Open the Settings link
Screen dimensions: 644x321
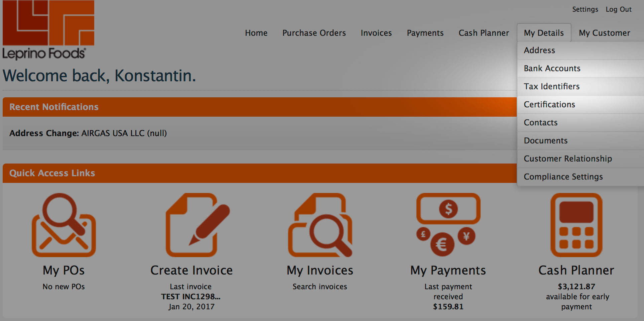tap(585, 9)
